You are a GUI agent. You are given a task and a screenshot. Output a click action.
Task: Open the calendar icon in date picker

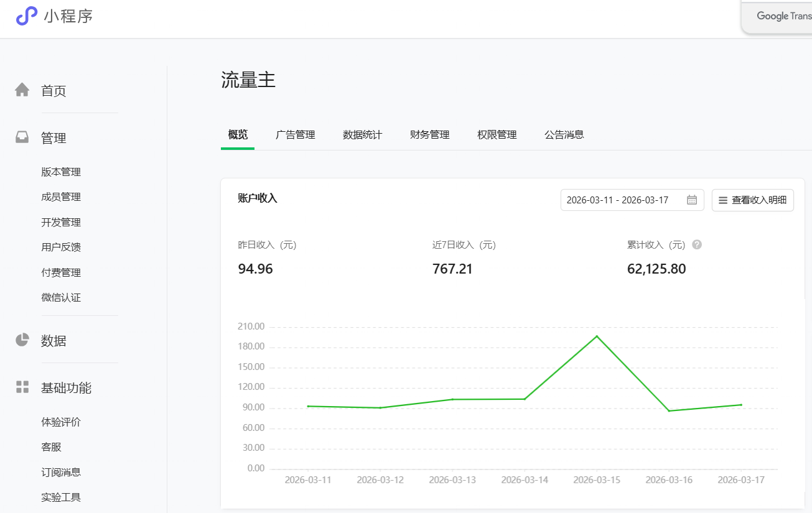click(692, 200)
